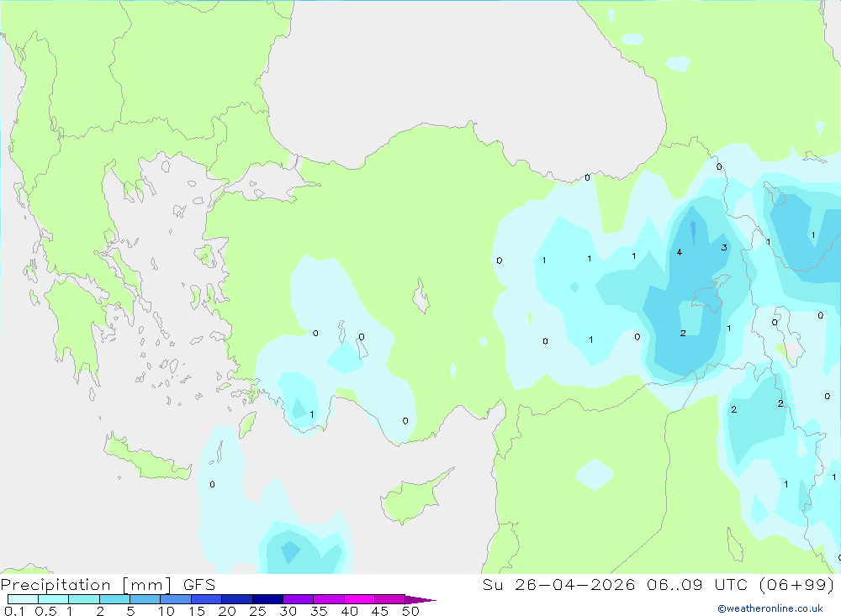This screenshot has height=616, width=841.
Task: Click the '45' legend scale label
Action: 380,611
